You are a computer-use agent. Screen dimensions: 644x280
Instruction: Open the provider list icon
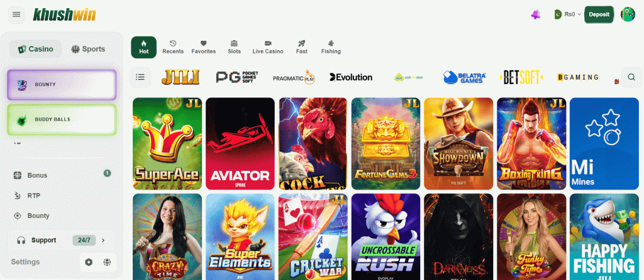(140, 77)
